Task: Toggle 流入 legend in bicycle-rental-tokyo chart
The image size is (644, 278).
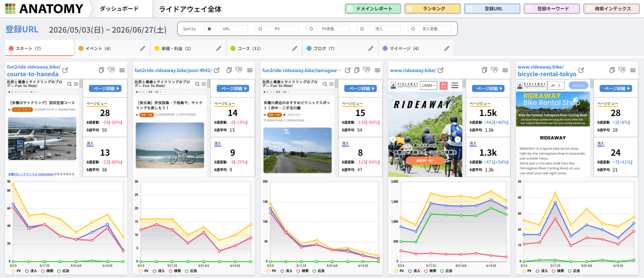Action: point(541,271)
